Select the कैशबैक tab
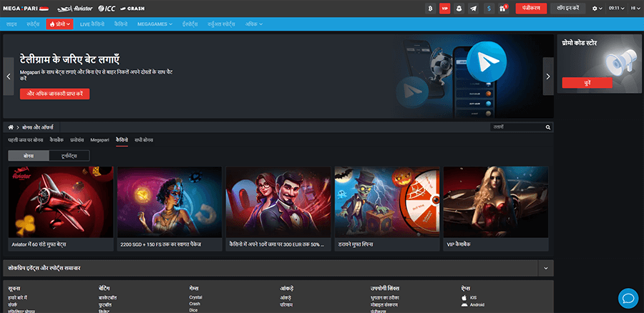This screenshot has height=313, width=644. pyautogui.click(x=57, y=140)
